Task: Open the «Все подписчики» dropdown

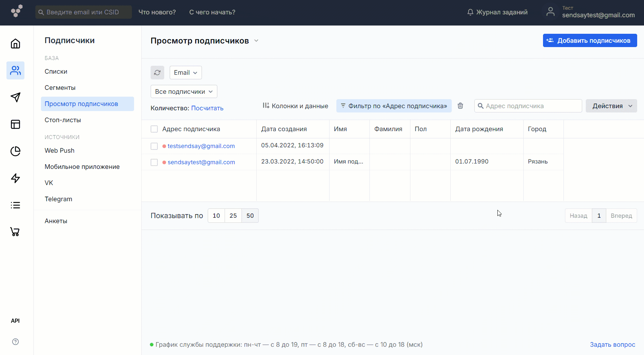Action: point(184,92)
